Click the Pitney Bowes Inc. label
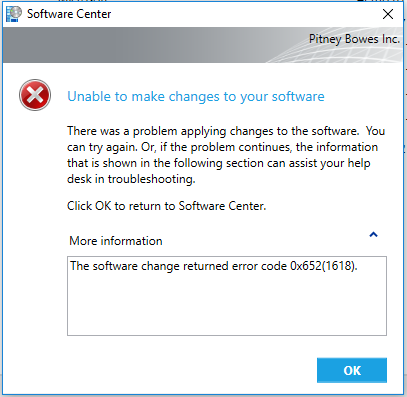Image resolution: width=407 pixels, height=397 pixels. coord(354,39)
